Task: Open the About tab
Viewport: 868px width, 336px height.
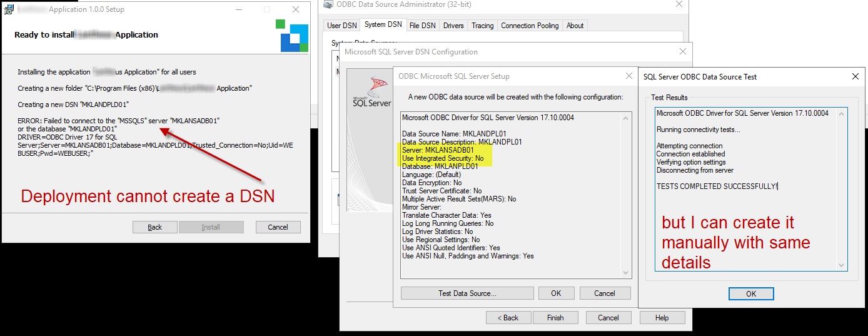Action: pos(575,26)
